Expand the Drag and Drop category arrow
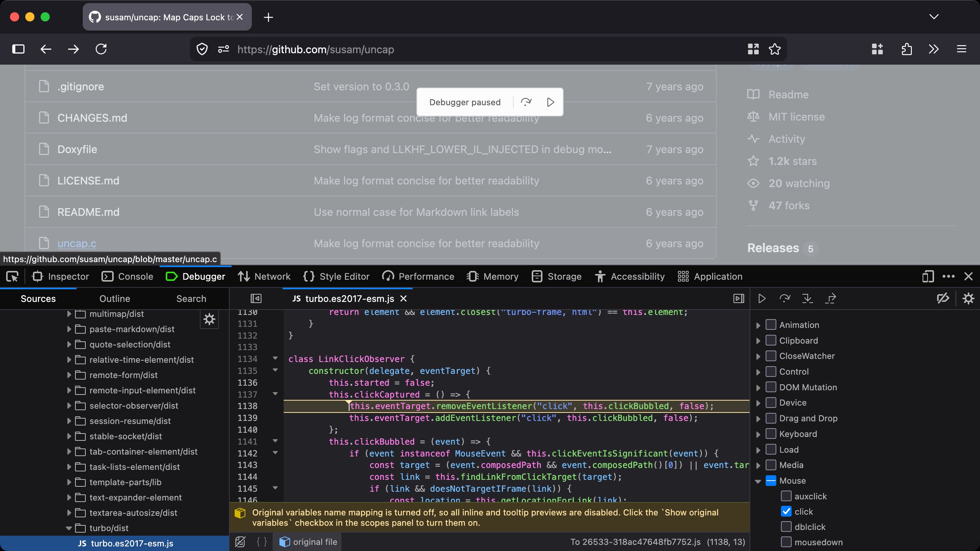 click(x=758, y=419)
